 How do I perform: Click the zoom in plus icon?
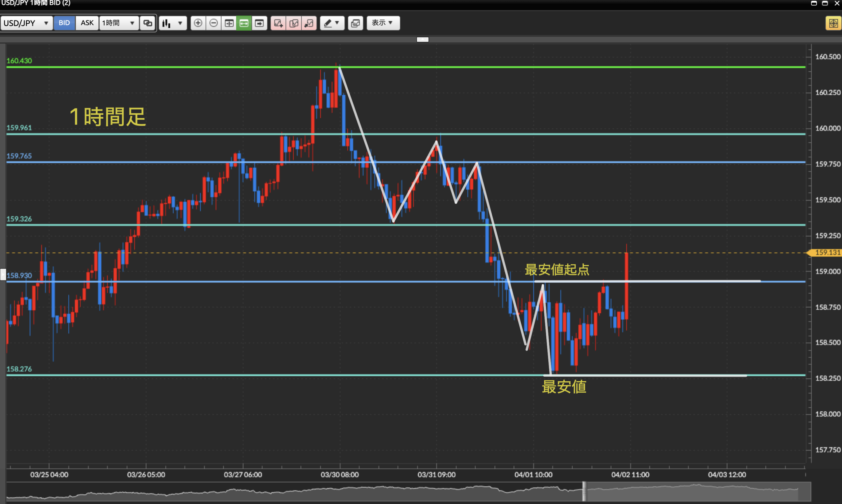click(198, 23)
